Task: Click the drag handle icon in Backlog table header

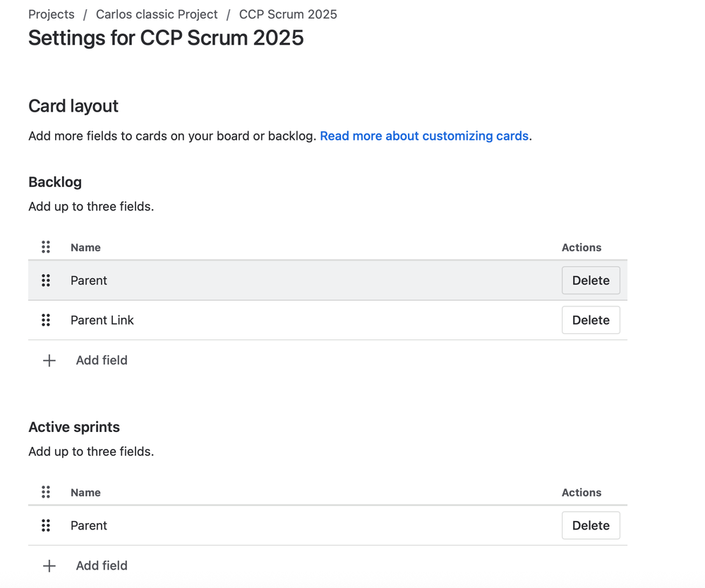Action: 46,247
